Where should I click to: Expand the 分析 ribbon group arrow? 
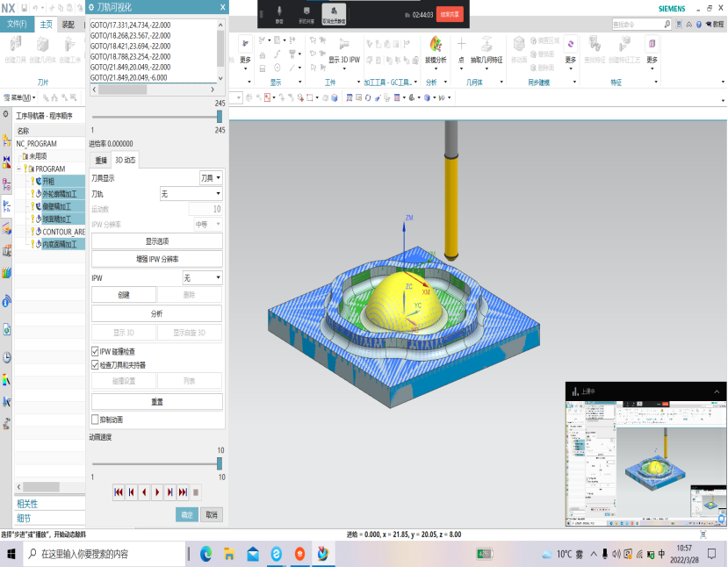click(x=445, y=83)
